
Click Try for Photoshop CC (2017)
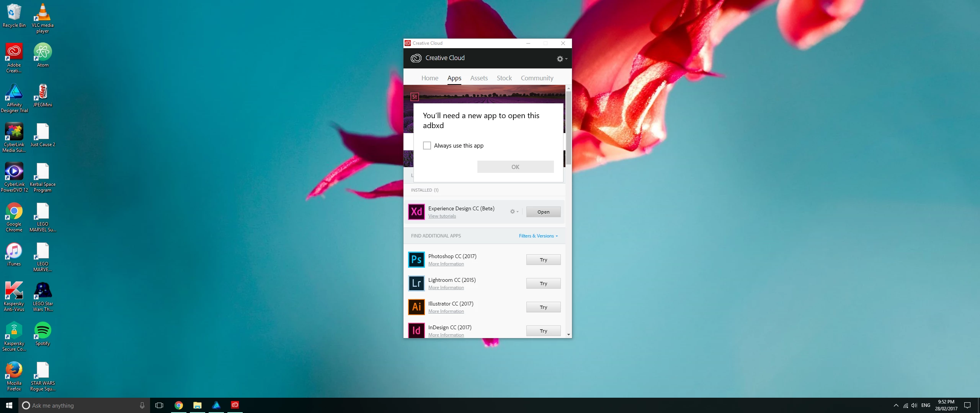[x=543, y=260]
